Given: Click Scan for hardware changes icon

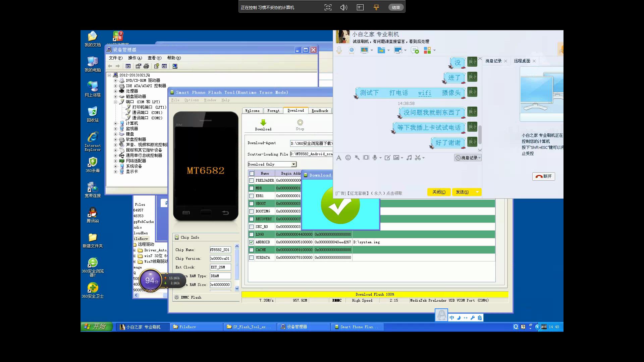Looking at the screenshot, I should point(175,66).
